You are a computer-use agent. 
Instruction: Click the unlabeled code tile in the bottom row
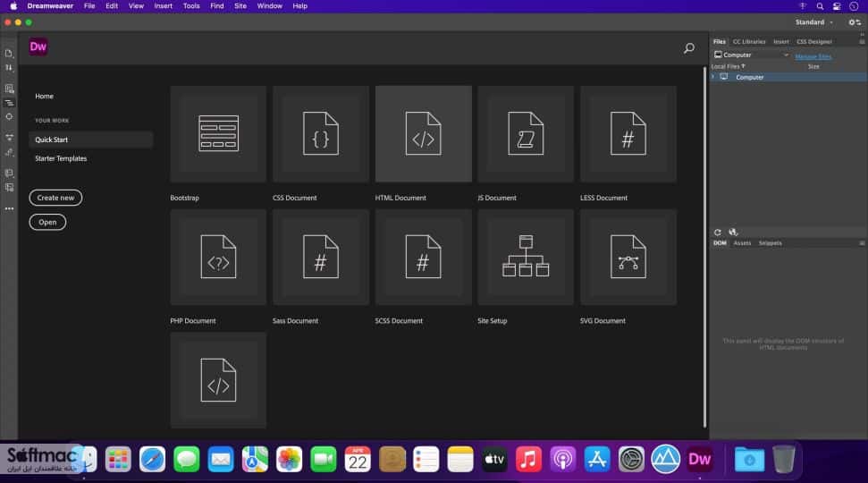[x=218, y=380]
